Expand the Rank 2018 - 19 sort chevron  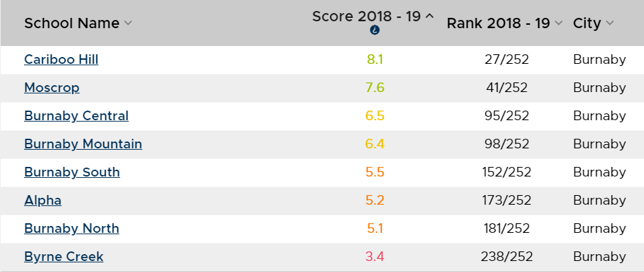coord(558,23)
